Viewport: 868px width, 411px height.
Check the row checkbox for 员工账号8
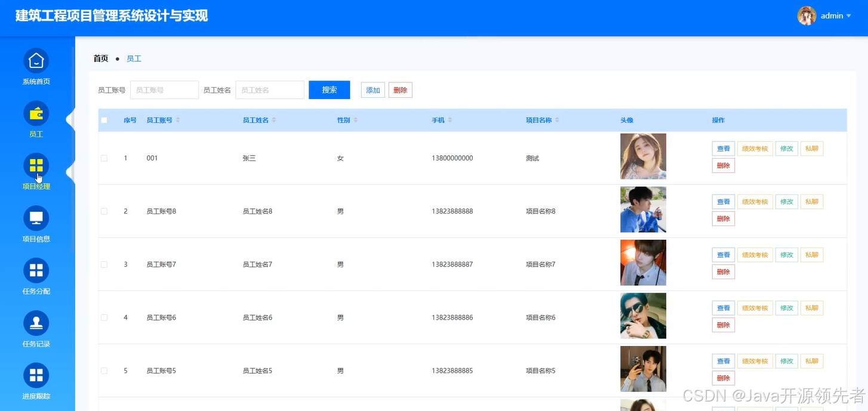click(x=104, y=211)
